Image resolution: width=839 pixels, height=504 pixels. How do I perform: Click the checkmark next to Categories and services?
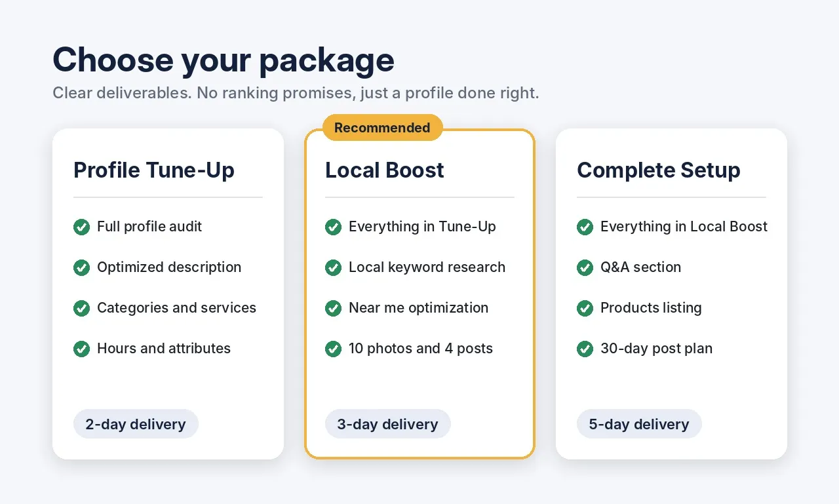coord(81,308)
